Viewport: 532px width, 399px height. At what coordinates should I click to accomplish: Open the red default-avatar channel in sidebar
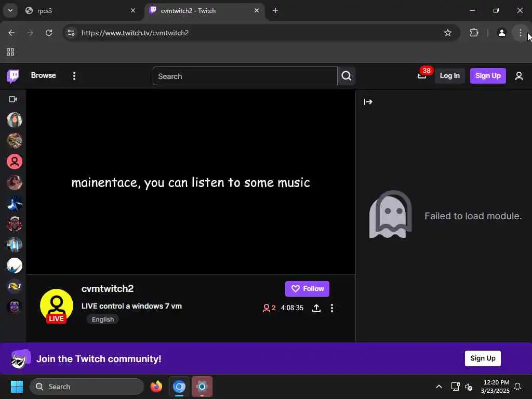pyautogui.click(x=15, y=162)
